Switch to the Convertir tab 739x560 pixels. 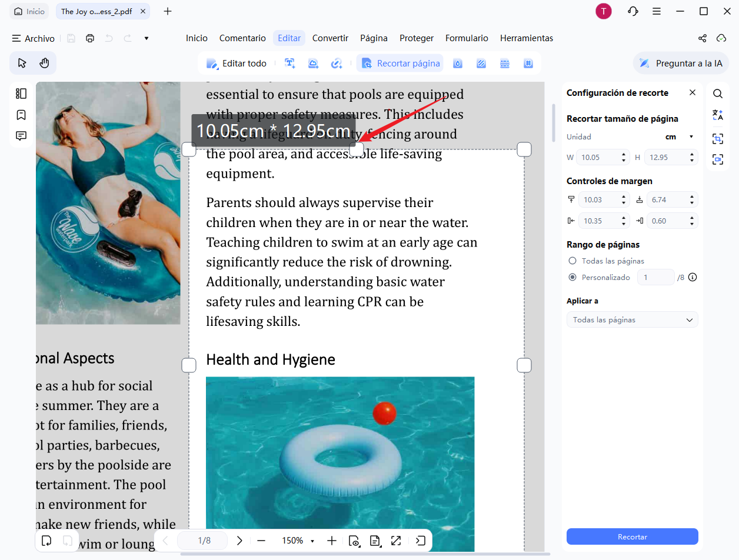click(330, 38)
